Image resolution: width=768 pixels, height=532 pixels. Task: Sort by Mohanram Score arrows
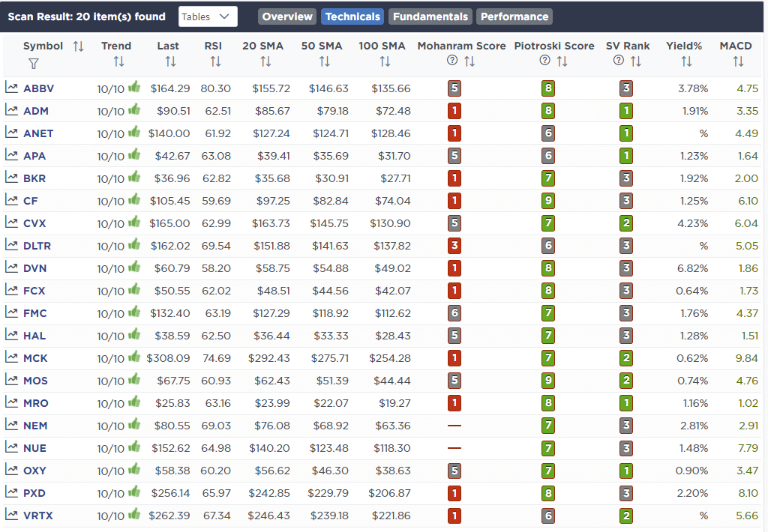click(x=469, y=61)
